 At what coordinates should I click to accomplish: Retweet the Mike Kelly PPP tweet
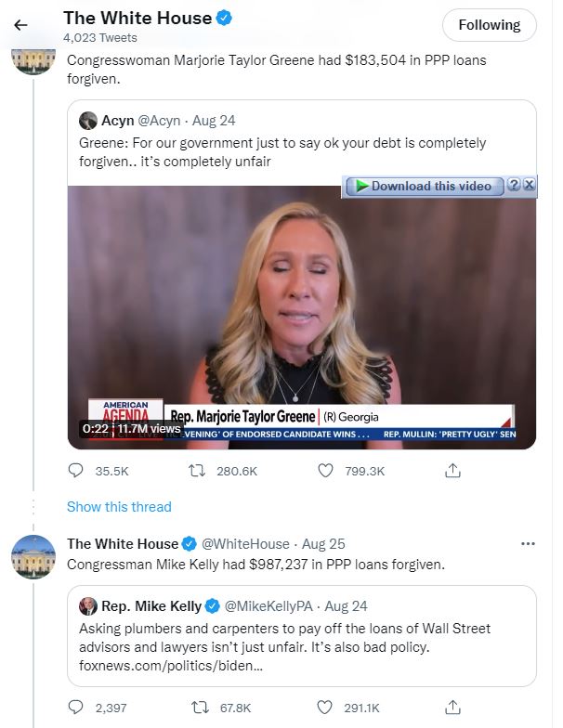[196, 708]
